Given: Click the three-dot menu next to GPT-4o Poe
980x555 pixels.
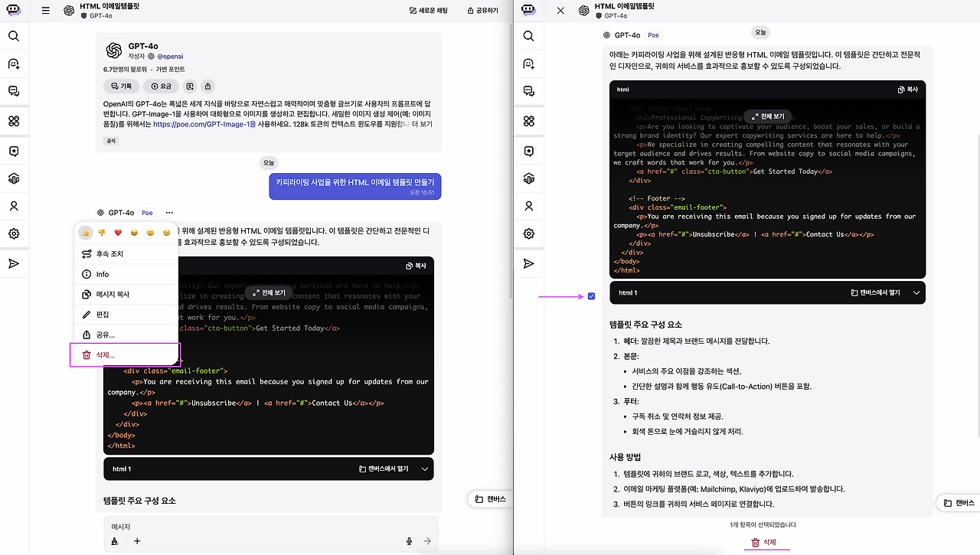Looking at the screenshot, I should pos(168,213).
